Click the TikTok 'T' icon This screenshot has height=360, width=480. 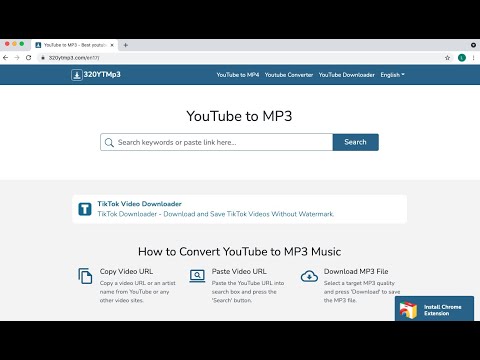pyautogui.click(x=85, y=209)
